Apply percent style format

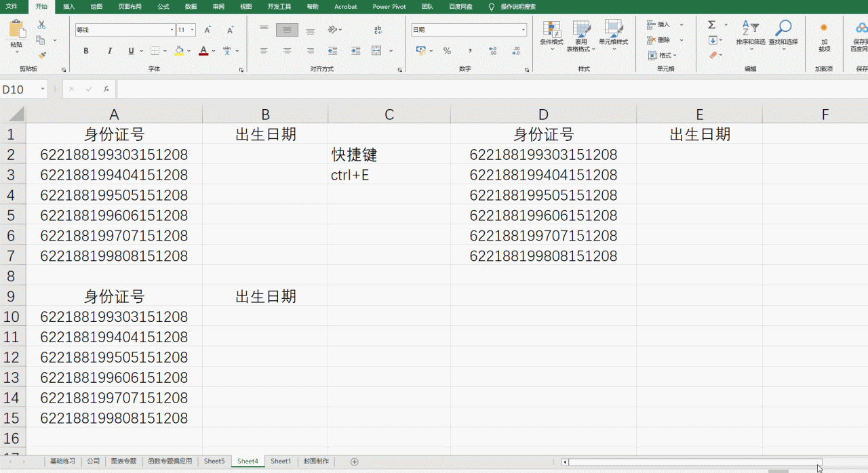(x=447, y=51)
